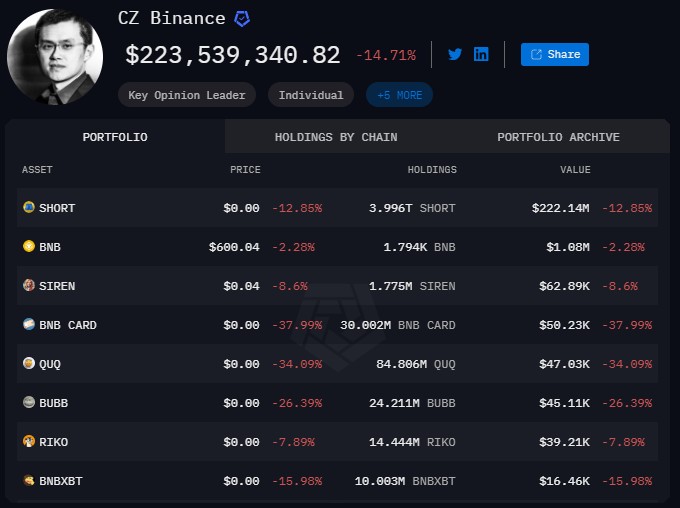This screenshot has height=508, width=680.
Task: Click SIREN price $0.04
Action: click(242, 286)
